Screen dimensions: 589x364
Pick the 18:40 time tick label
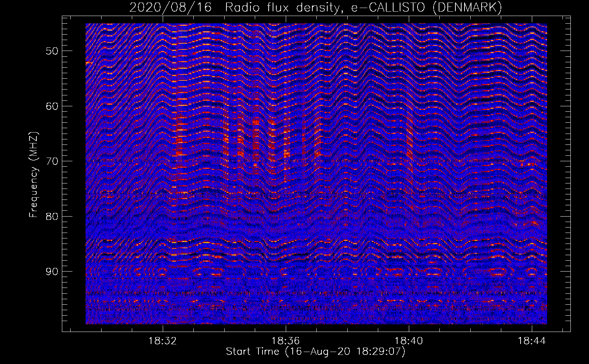[409, 341]
